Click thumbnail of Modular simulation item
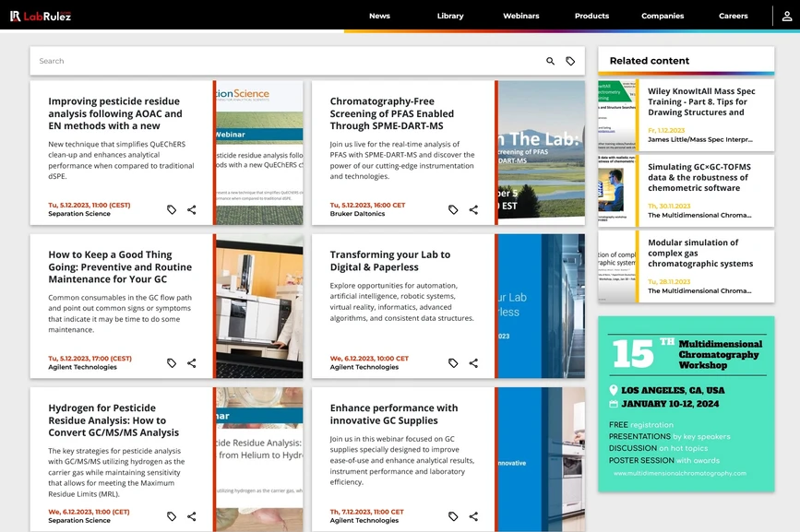 [616, 266]
